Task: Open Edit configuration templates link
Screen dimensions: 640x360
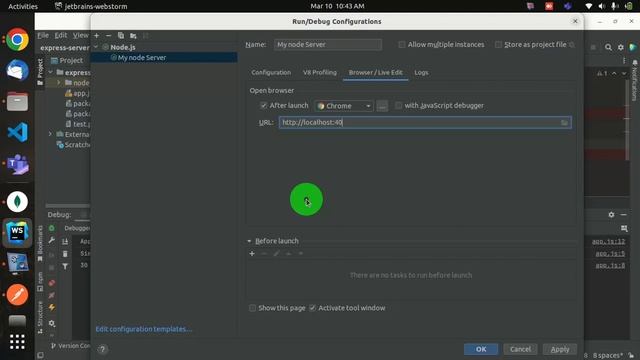Action: 144,329
